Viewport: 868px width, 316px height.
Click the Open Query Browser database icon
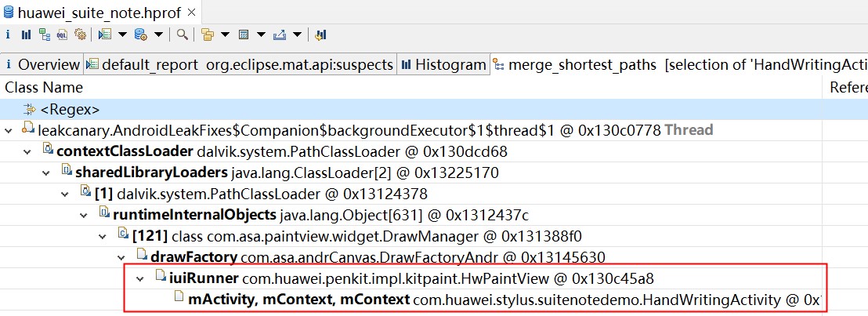[140, 35]
